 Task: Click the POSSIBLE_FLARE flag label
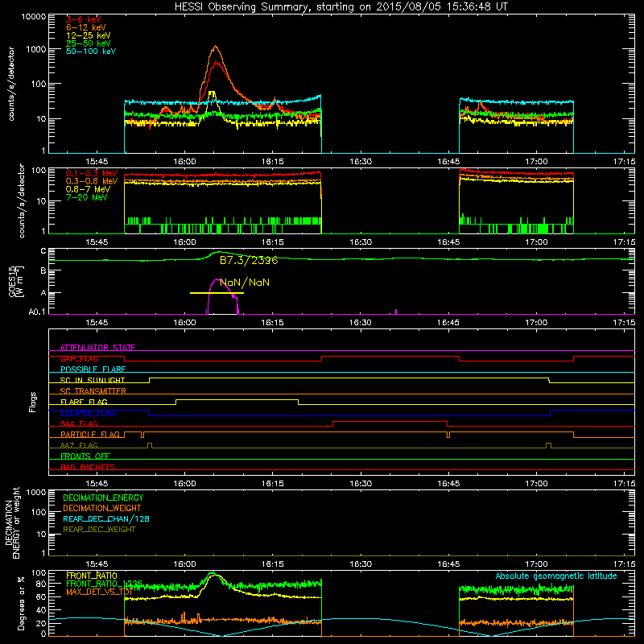[x=93, y=369]
